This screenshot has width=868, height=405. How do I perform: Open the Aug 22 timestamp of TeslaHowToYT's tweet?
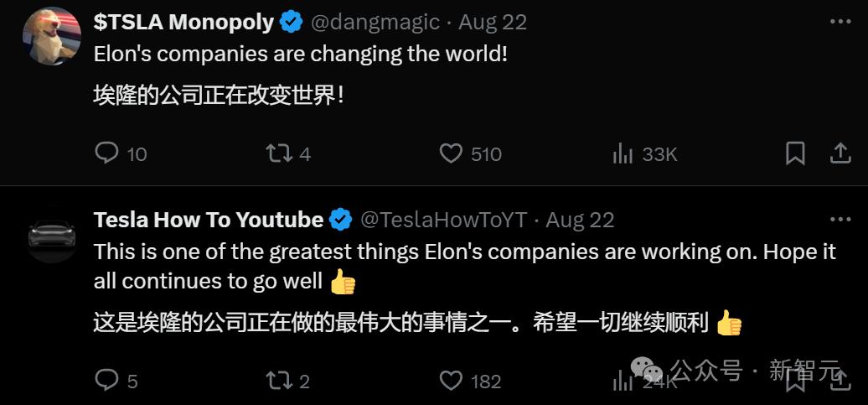pyautogui.click(x=580, y=220)
